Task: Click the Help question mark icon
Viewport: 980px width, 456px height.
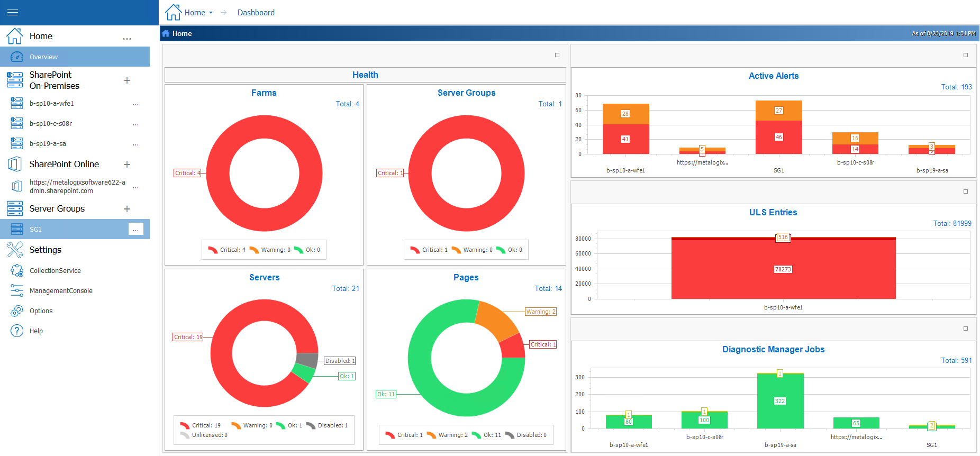Action: click(x=17, y=331)
